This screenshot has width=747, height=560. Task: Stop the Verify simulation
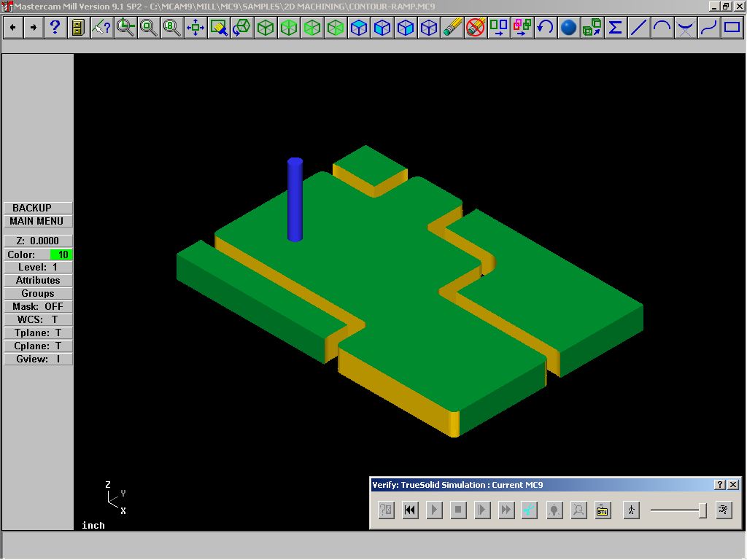pyautogui.click(x=458, y=510)
